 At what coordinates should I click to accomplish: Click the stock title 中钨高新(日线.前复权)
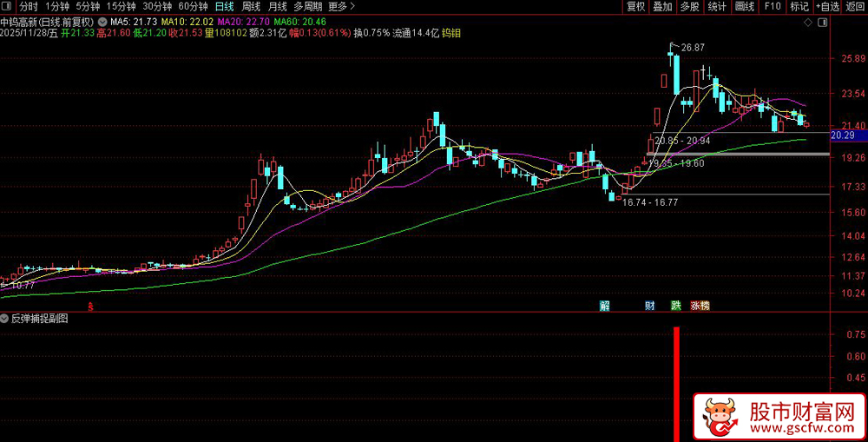48,22
